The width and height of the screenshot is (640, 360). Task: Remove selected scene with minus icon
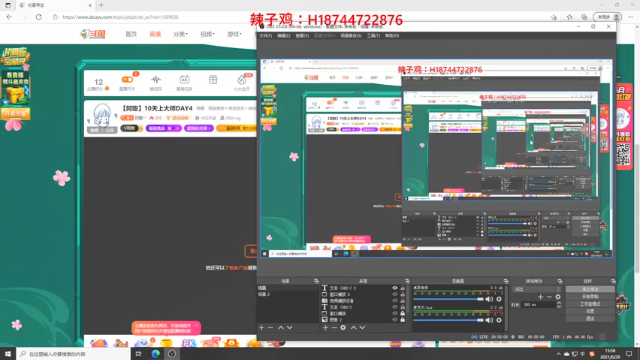tap(270, 327)
